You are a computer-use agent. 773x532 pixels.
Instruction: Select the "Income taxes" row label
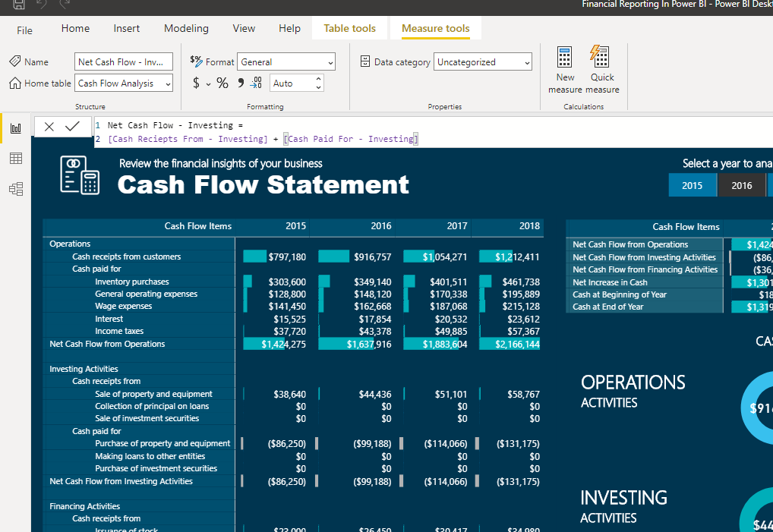pyautogui.click(x=119, y=332)
